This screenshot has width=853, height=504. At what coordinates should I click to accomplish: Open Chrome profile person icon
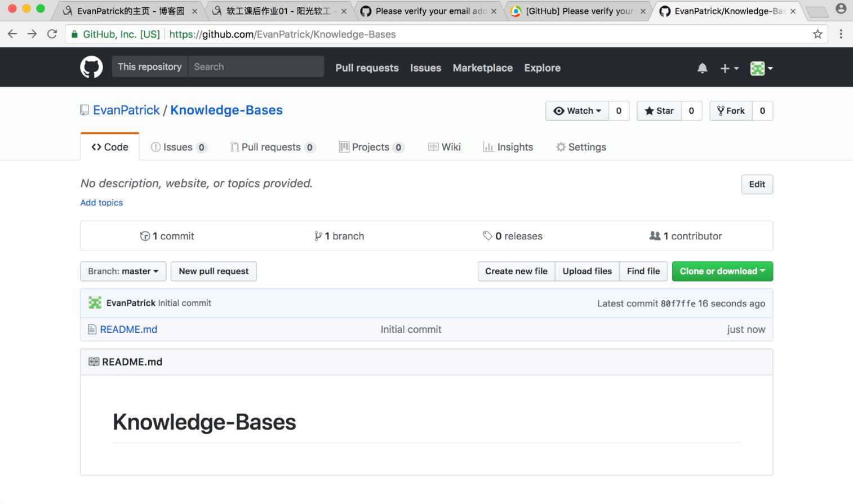[x=841, y=8]
